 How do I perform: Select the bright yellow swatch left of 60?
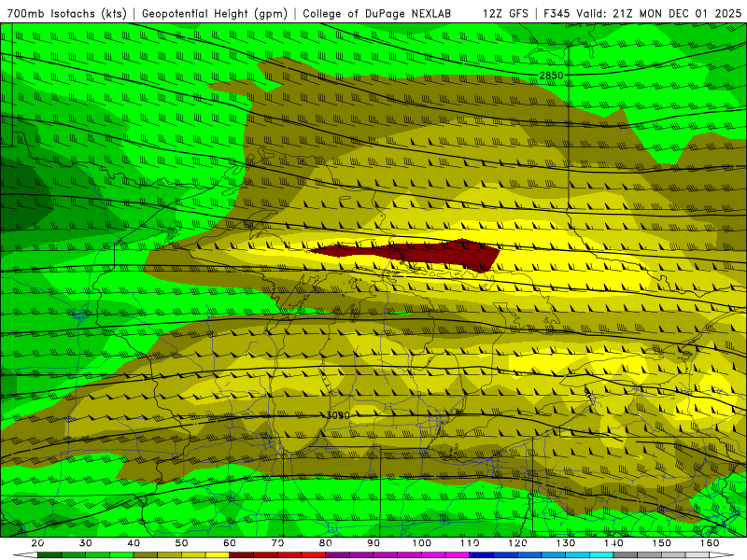coord(218,554)
